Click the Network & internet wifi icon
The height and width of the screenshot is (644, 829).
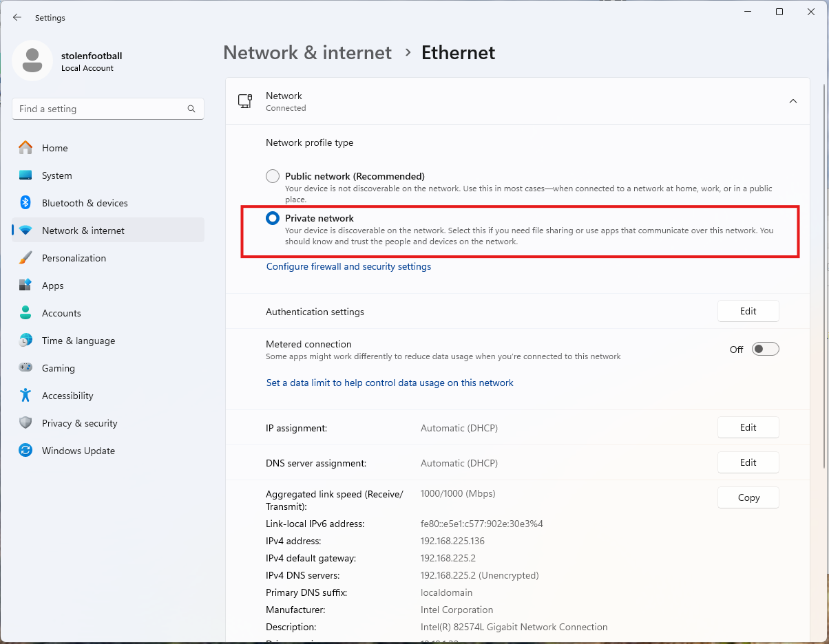tap(25, 230)
